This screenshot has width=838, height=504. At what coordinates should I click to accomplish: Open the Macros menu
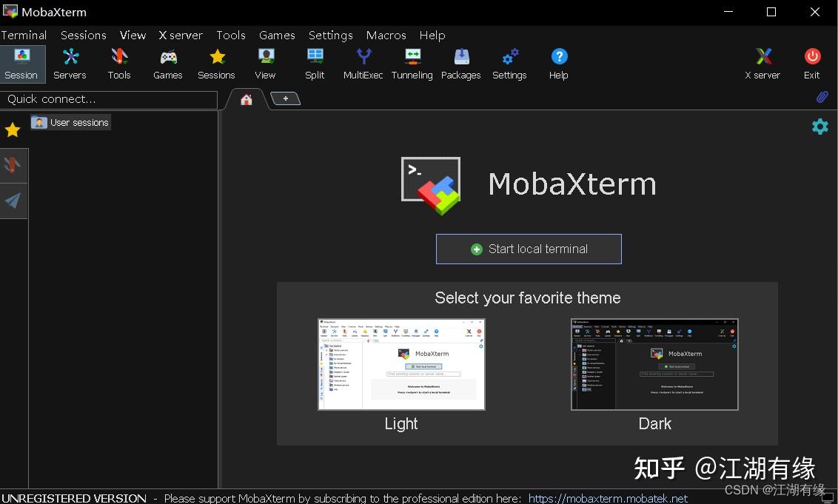tap(386, 35)
